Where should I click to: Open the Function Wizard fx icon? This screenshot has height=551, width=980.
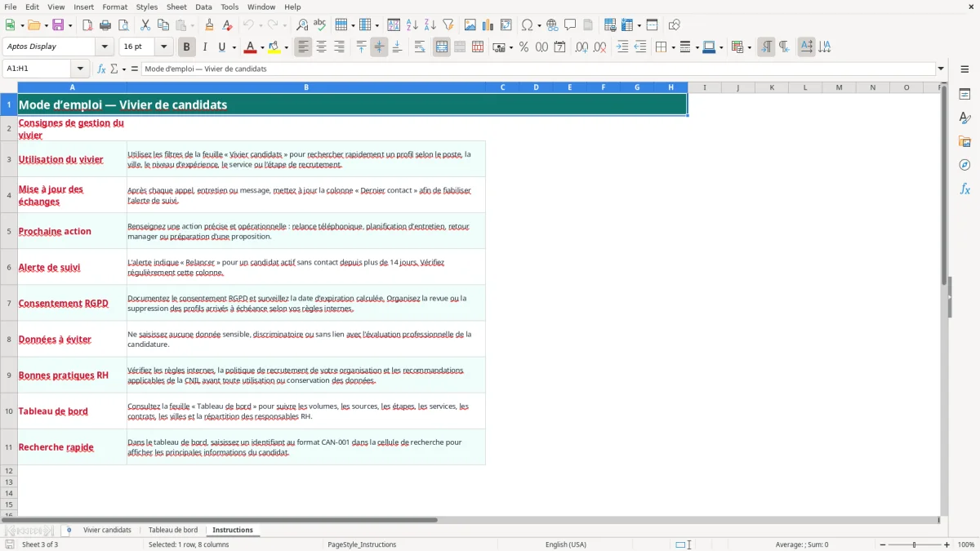coord(102,69)
